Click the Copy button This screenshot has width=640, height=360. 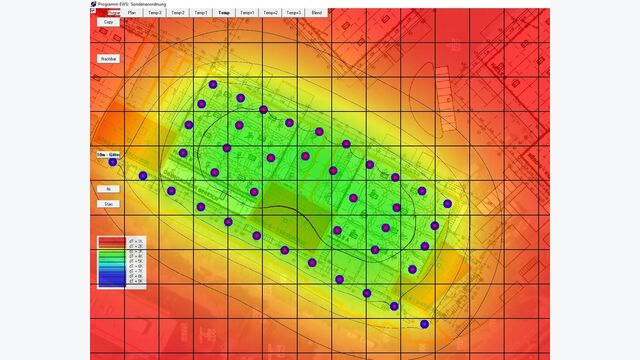(x=109, y=22)
